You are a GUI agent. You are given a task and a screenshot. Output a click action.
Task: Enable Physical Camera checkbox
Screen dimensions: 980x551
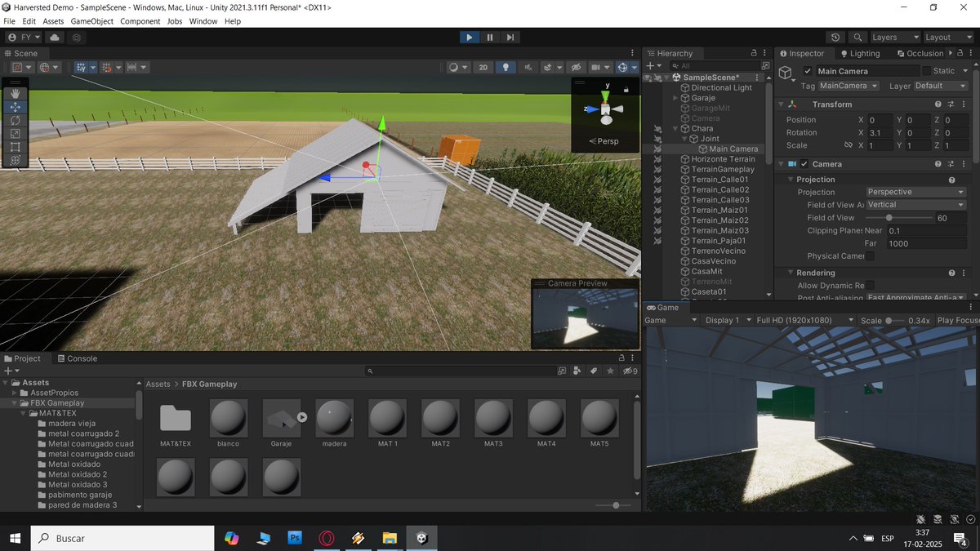pyautogui.click(x=871, y=256)
